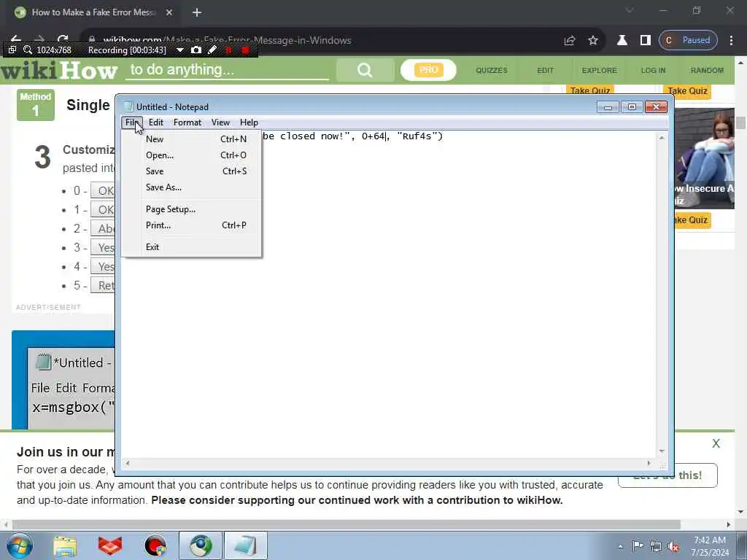747x560 pixels.
Task: Open the QUIZZES link in wikiHow header
Action: point(491,71)
